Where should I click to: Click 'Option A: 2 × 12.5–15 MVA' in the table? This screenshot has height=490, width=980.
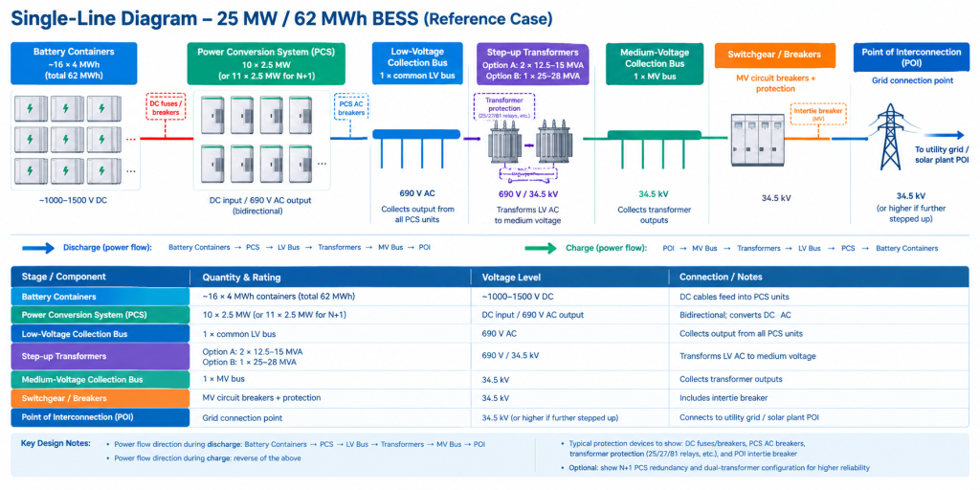252,351
